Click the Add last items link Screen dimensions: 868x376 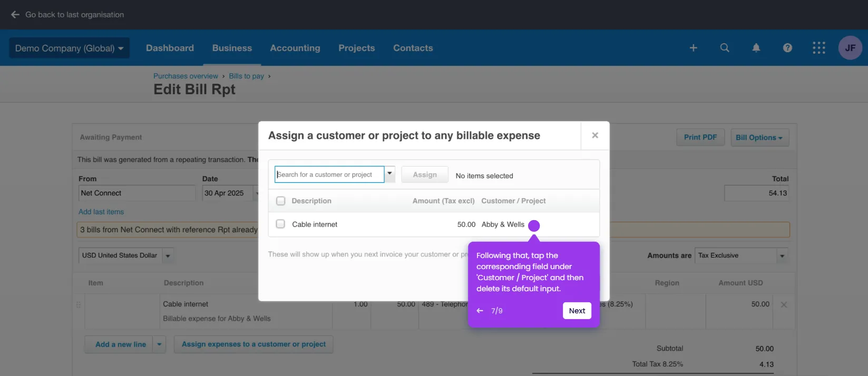tap(101, 212)
